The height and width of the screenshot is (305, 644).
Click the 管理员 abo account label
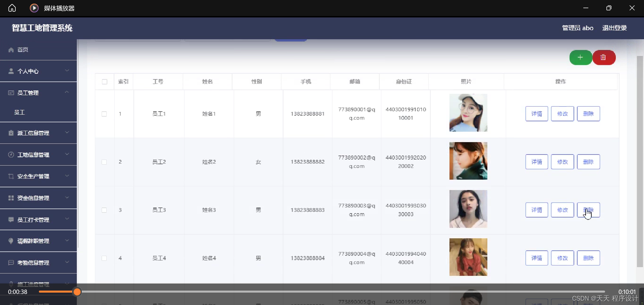[578, 28]
